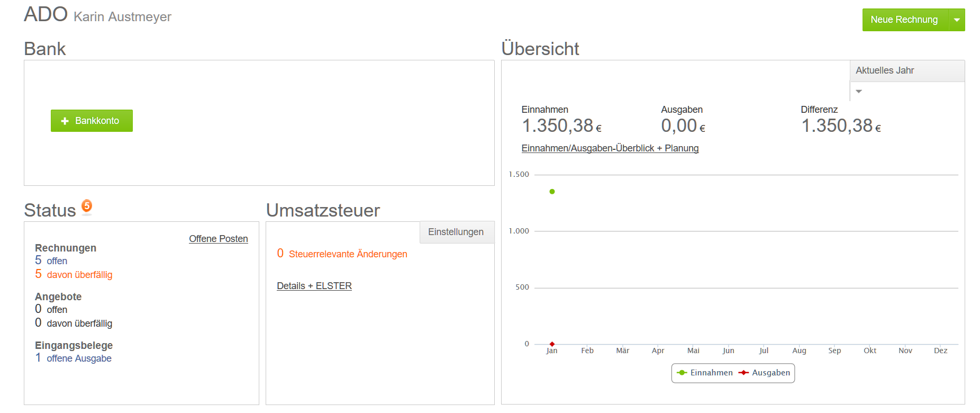Click the Neue Rechnung button
The image size is (980, 413).
[904, 20]
